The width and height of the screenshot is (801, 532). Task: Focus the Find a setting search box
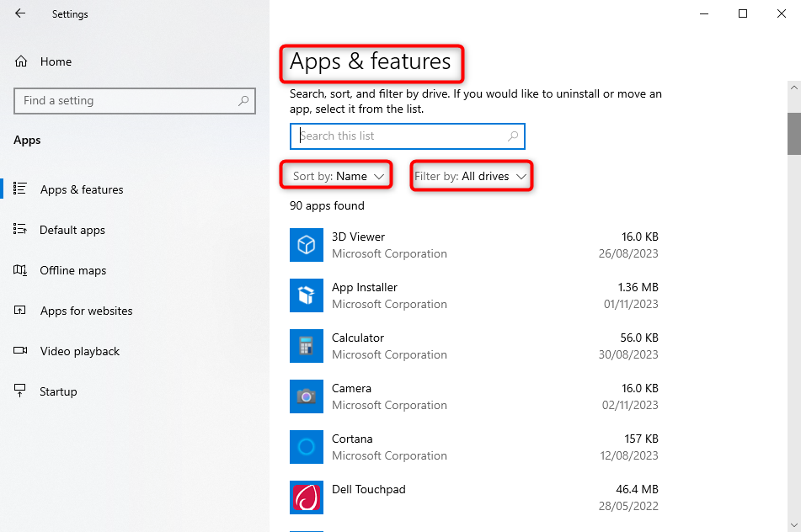126,100
